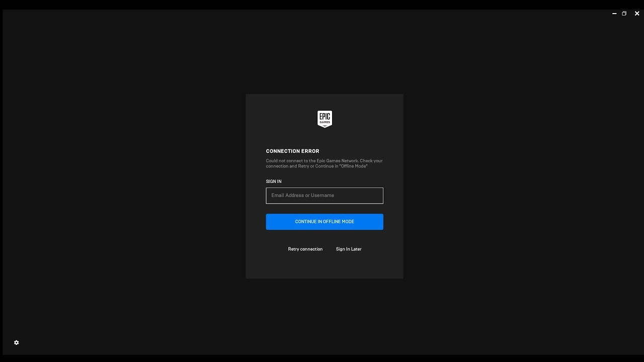
Task: Click the 'Could not connect' error message
Action: pos(325,163)
